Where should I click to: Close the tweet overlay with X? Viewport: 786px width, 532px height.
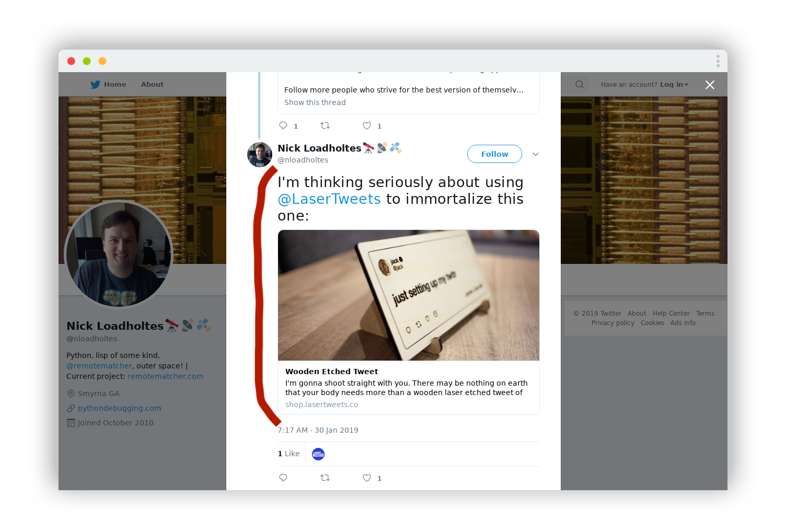click(x=710, y=85)
